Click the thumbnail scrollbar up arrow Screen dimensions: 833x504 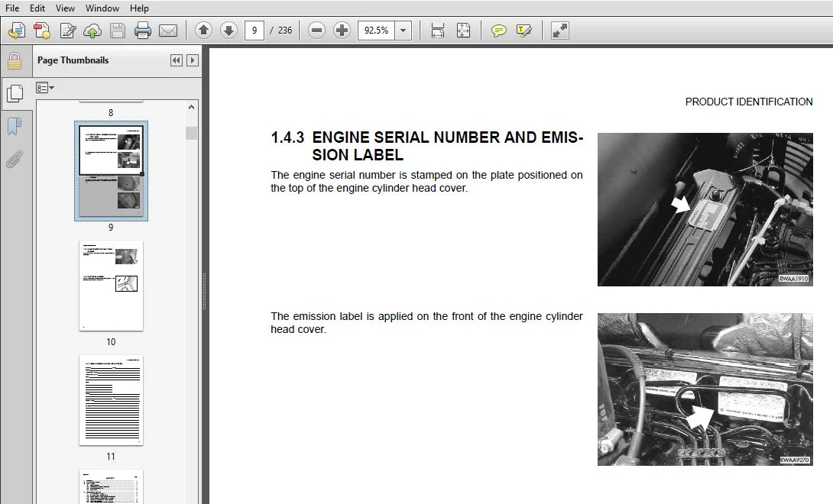click(x=191, y=107)
